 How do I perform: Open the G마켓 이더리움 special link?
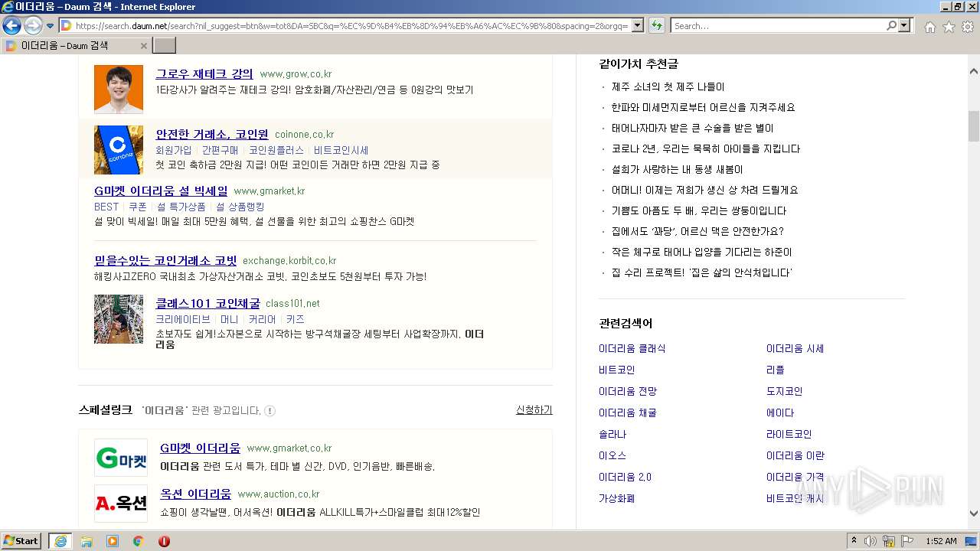pyautogui.click(x=200, y=448)
